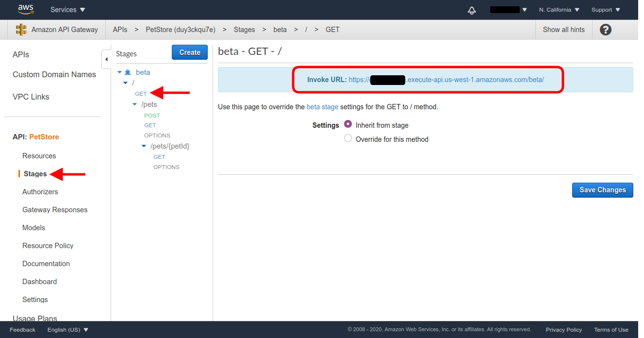
Task: Open Authorizers in the API sidebar
Action: point(40,192)
